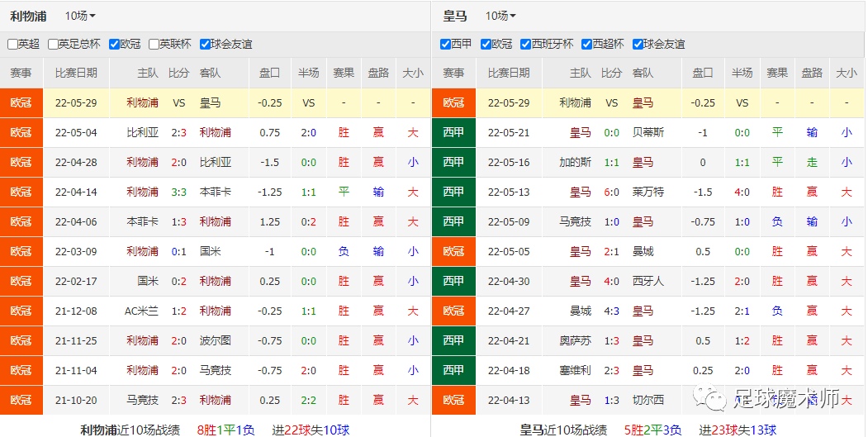Screen dimensions: 868x437
Task: Click 欧冠 badge for 22-05-05 Real Madrid match
Action: pos(453,251)
